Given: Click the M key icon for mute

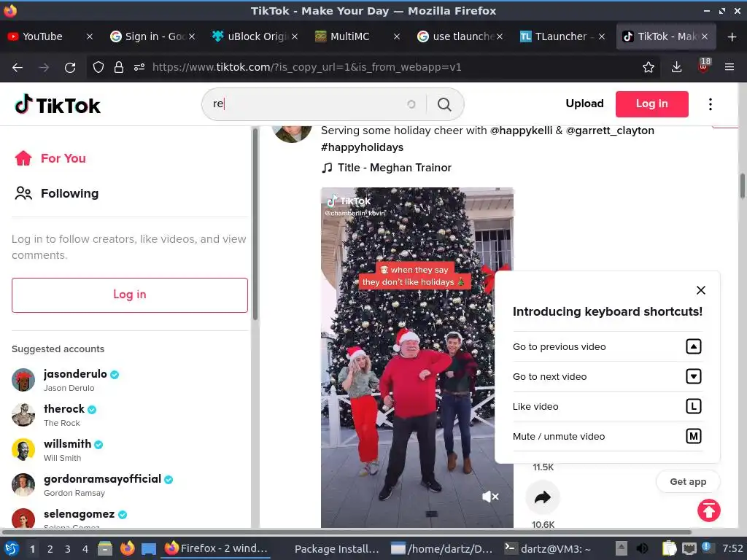Looking at the screenshot, I should point(694,436).
